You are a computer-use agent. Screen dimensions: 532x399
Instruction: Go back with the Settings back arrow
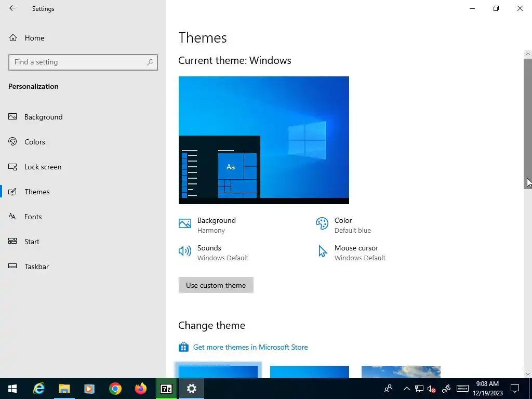pos(12,8)
